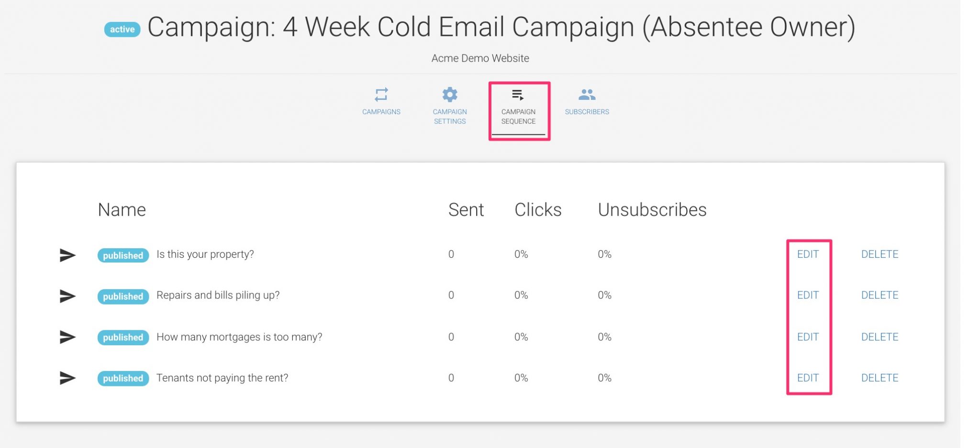Image resolution: width=980 pixels, height=448 pixels.
Task: Click the Campaign Sequence list icon
Action: (518, 95)
